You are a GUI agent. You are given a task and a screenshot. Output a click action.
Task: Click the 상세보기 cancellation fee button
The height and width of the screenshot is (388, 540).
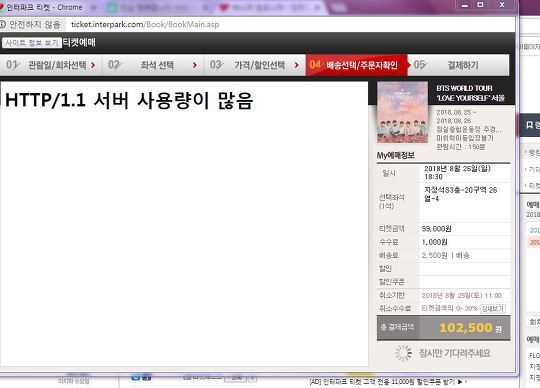[493, 308]
